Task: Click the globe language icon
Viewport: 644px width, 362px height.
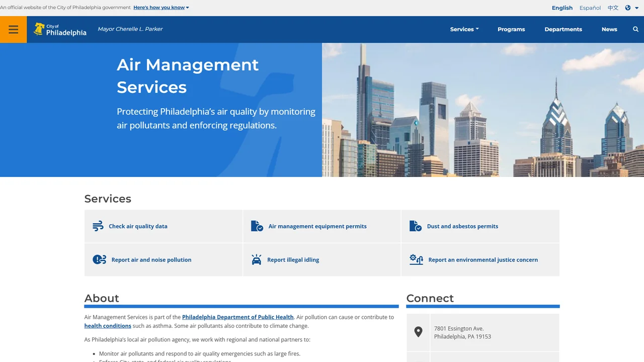Action: (x=628, y=8)
